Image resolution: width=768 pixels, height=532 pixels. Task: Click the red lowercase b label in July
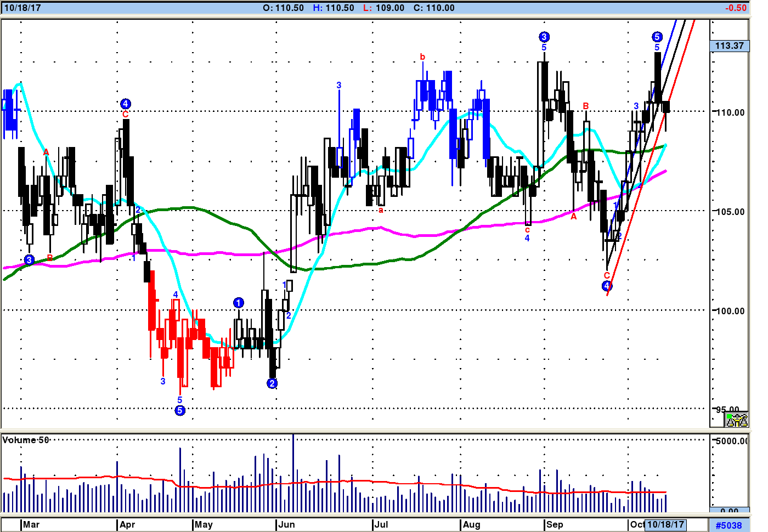422,57
